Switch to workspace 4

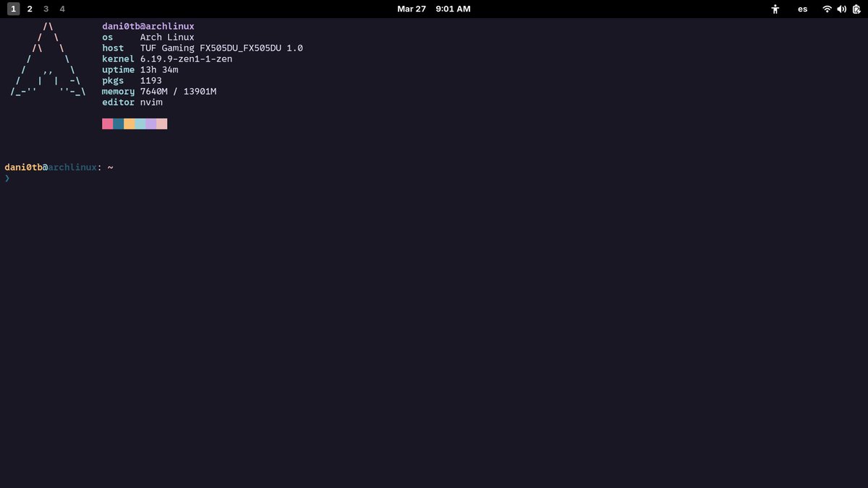click(x=62, y=9)
